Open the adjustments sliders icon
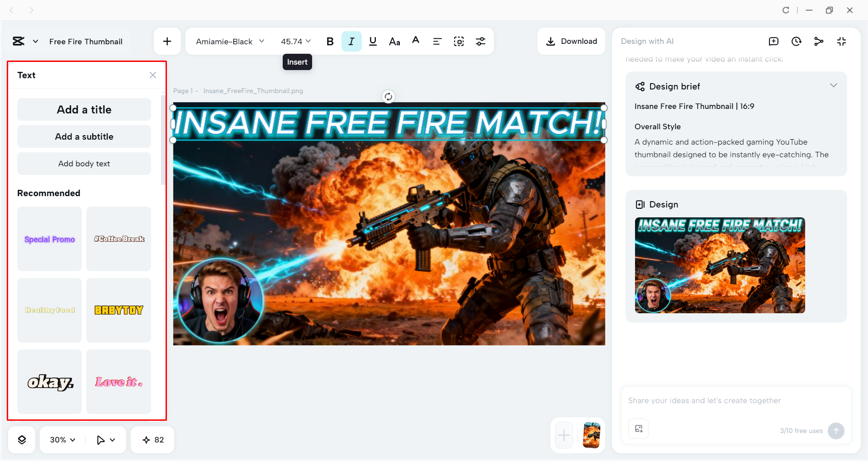Viewport: 868px width, 461px height. pos(480,41)
